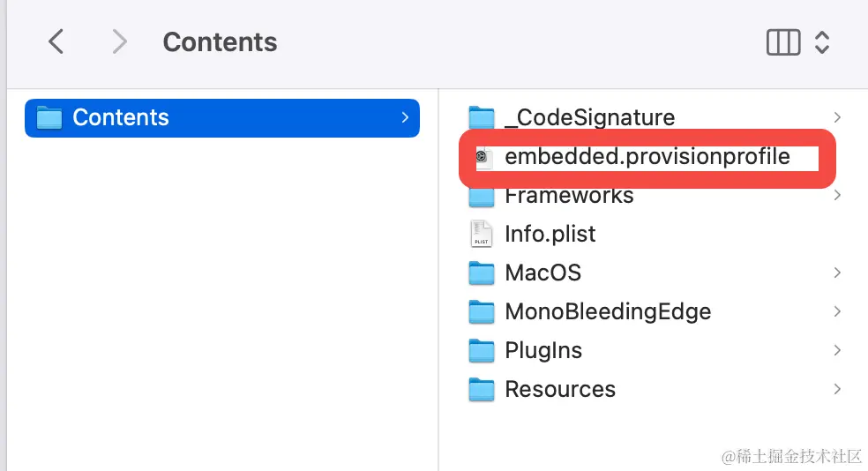Click the Contents folder icon in the left column
The image size is (868, 471).
(x=49, y=118)
